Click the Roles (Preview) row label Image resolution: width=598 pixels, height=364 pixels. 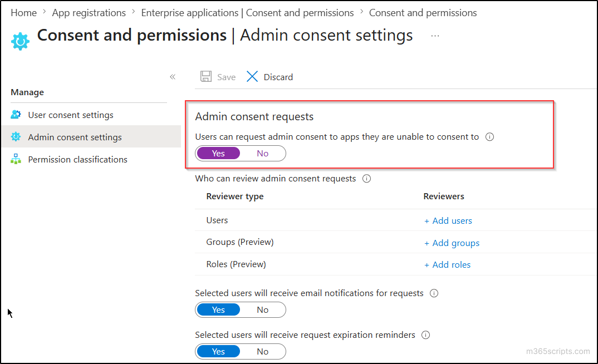pyautogui.click(x=236, y=264)
